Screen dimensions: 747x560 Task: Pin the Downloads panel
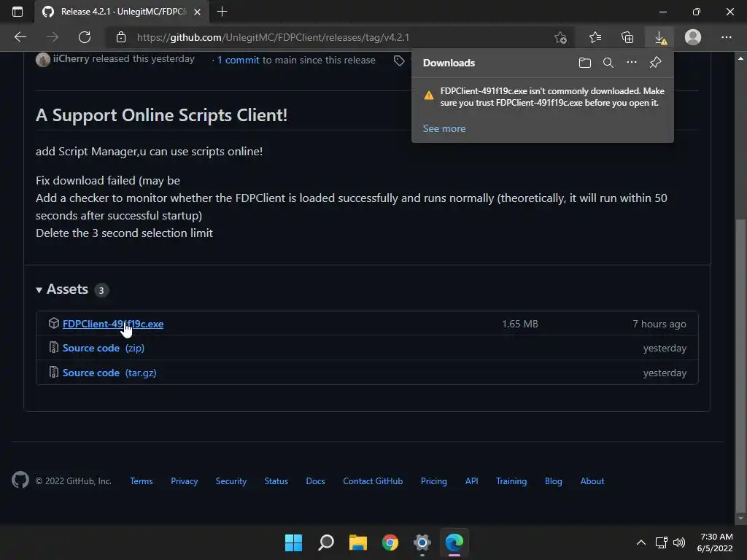(656, 63)
